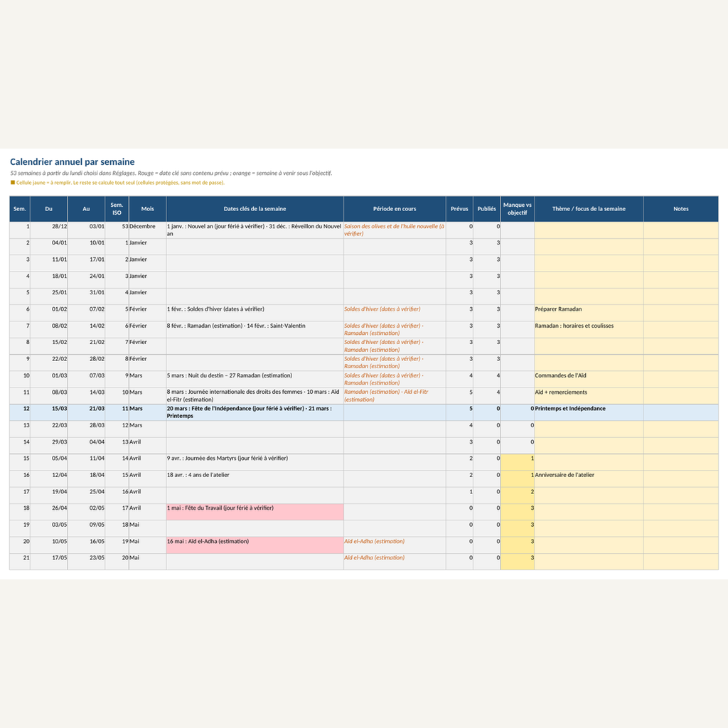The width and height of the screenshot is (728, 728).
Task: Select 'Printemps et Indépendance' theme cell
Action: coord(589,412)
